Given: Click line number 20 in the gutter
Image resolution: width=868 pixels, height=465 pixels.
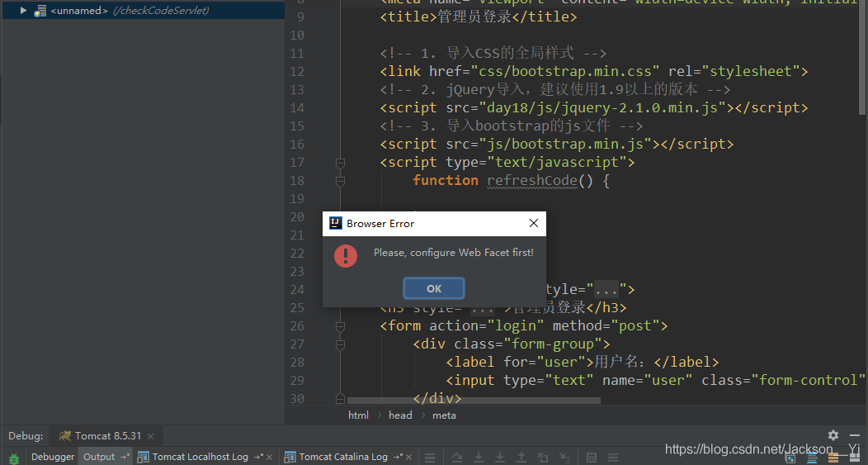Looking at the screenshot, I should [x=297, y=216].
